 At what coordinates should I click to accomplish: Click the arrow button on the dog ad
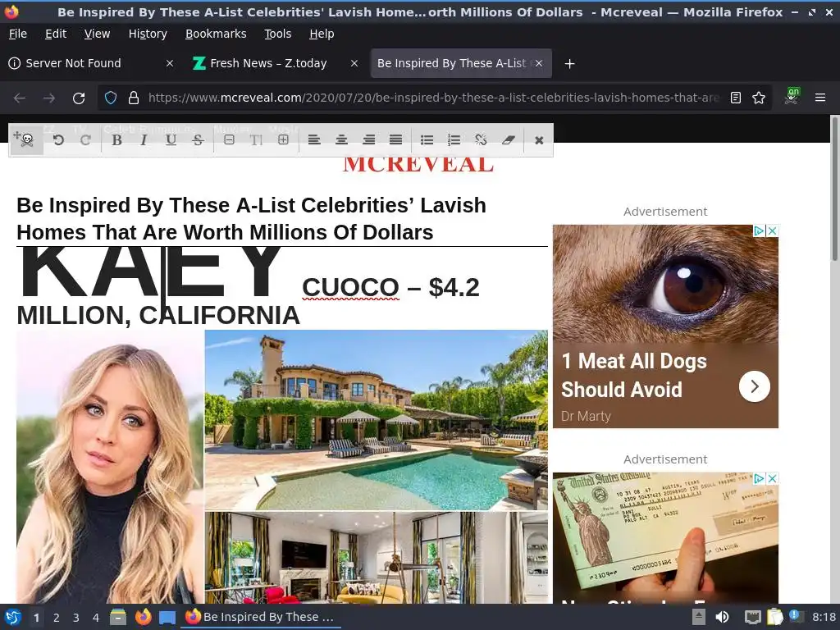click(755, 386)
